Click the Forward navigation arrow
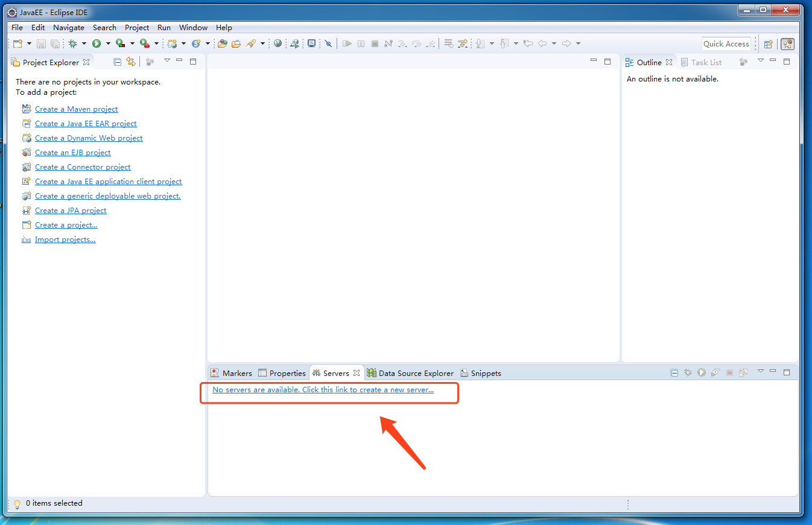This screenshot has height=525, width=812. 566,43
